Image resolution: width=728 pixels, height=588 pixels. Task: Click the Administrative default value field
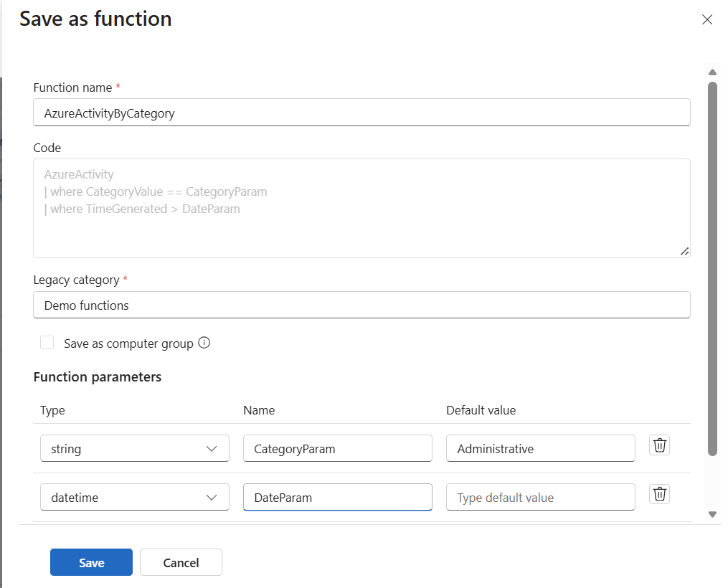click(x=540, y=448)
